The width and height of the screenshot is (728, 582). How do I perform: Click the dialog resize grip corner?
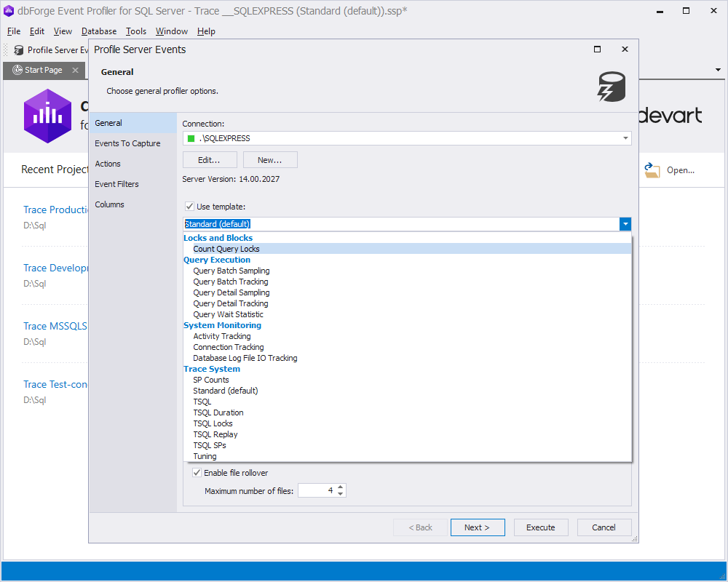pos(635,539)
